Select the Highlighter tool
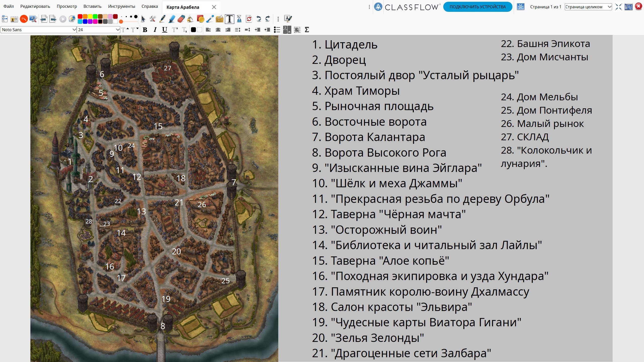The image size is (644, 362). click(x=172, y=19)
